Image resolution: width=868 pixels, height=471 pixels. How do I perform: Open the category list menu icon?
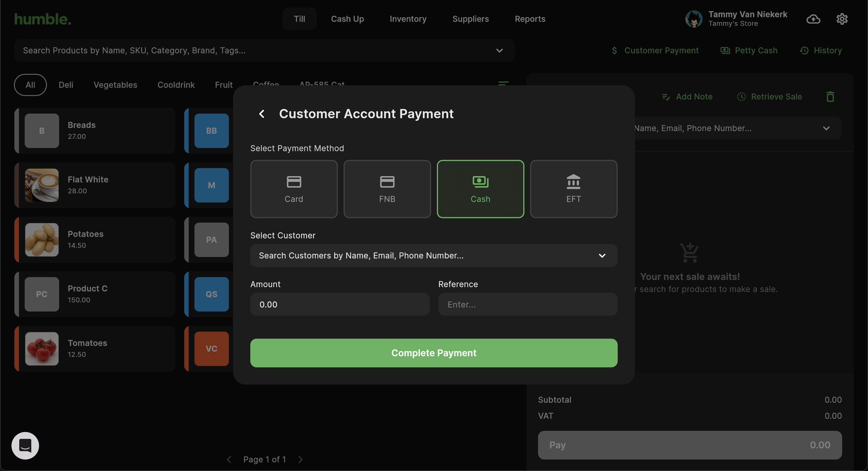503,83
